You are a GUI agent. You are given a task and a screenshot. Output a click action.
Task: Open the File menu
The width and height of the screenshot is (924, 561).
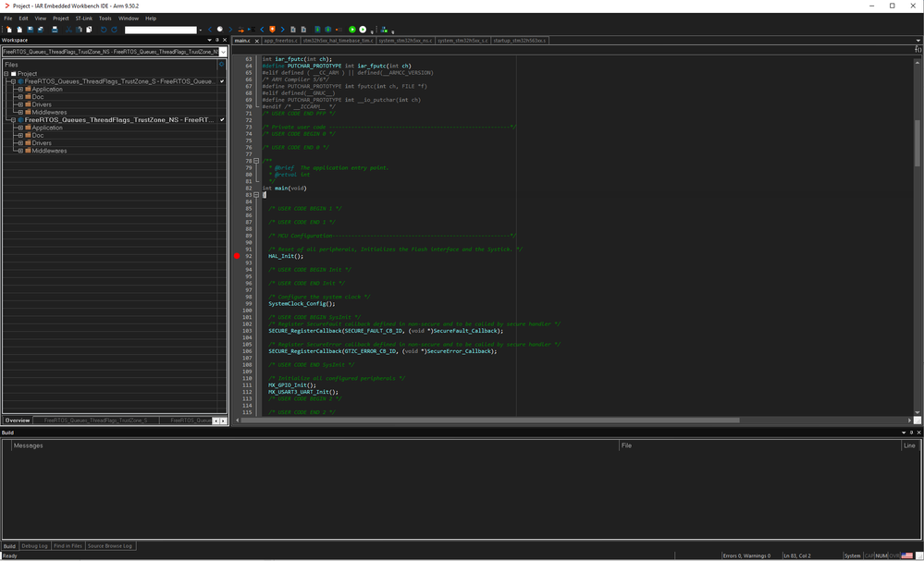8,18
